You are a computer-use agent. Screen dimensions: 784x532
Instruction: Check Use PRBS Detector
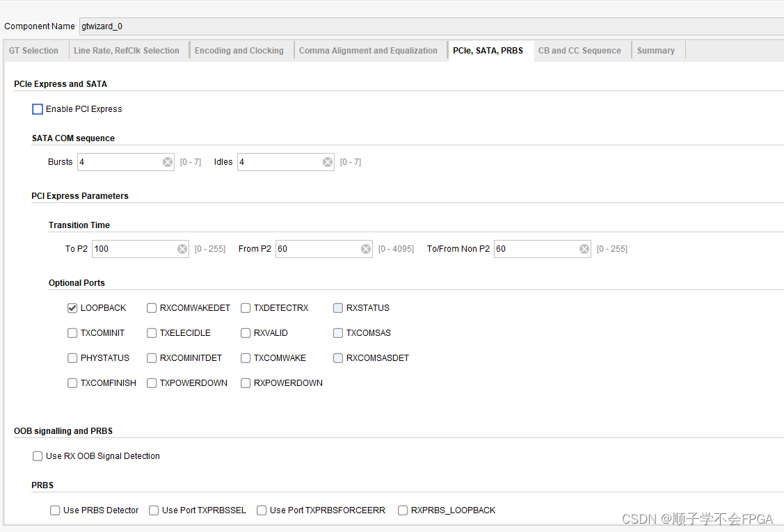coord(55,510)
